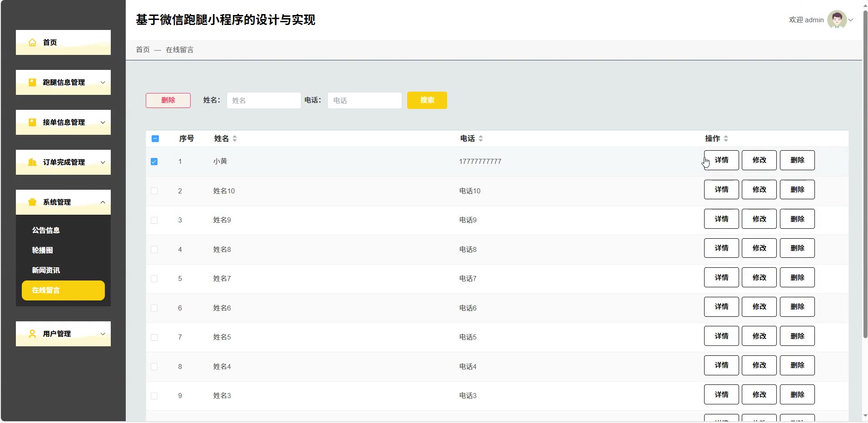Image resolution: width=868 pixels, height=423 pixels.
Task: Sort by the 姓名 column arrows
Action: click(235, 138)
